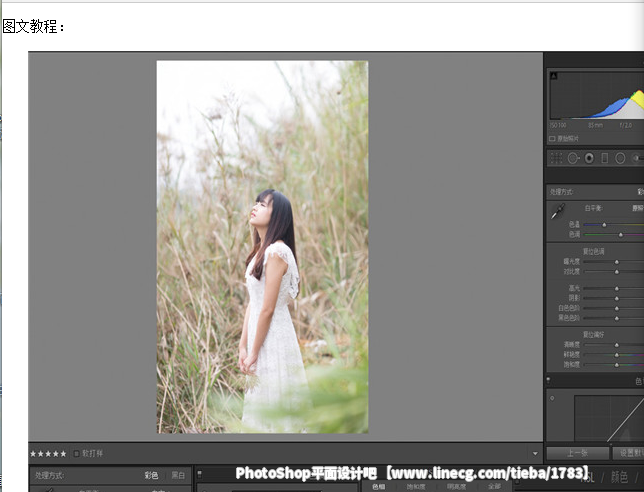The image size is (644, 492).
Task: Click the 图文教程 heading text
Action: tap(34, 27)
